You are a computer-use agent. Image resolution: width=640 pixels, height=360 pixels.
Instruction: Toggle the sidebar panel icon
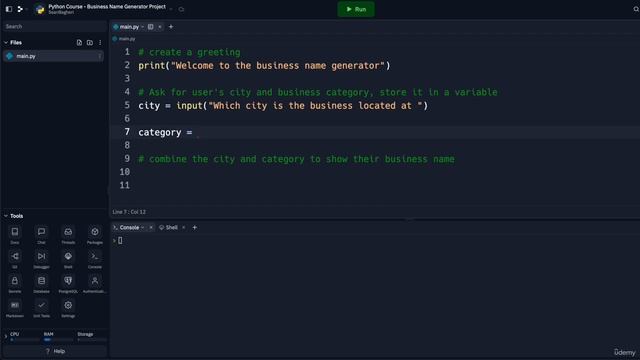9,9
